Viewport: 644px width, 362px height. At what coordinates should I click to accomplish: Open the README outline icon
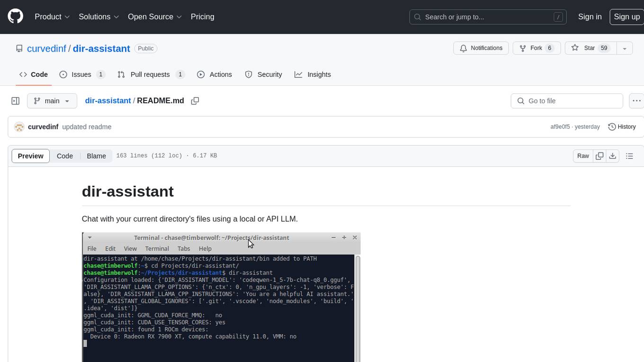(629, 156)
